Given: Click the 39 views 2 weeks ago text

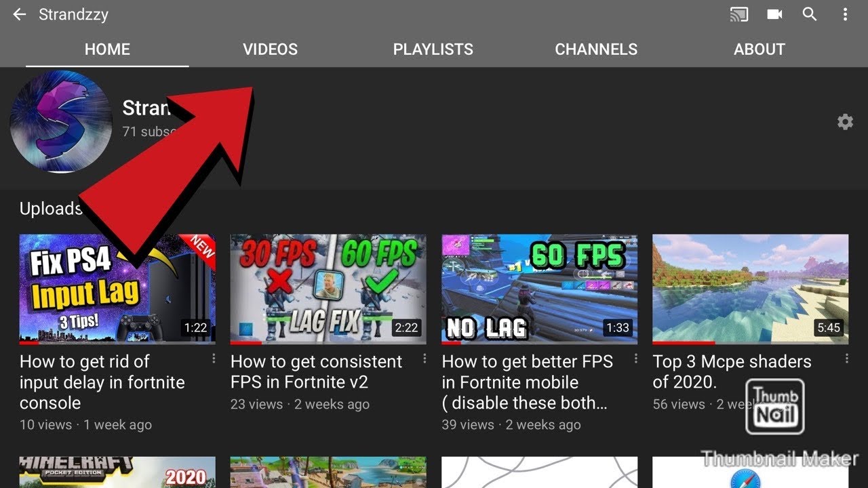Looking at the screenshot, I should click(x=511, y=425).
